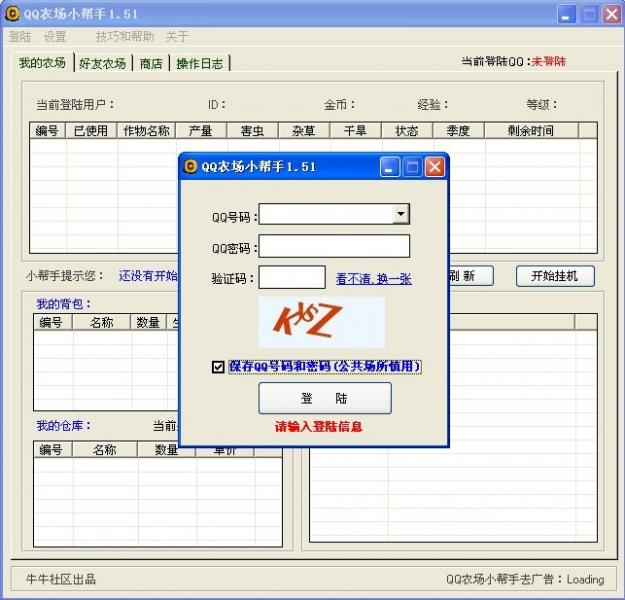Close the login dialog window
The width and height of the screenshot is (625, 600).
click(x=435, y=167)
